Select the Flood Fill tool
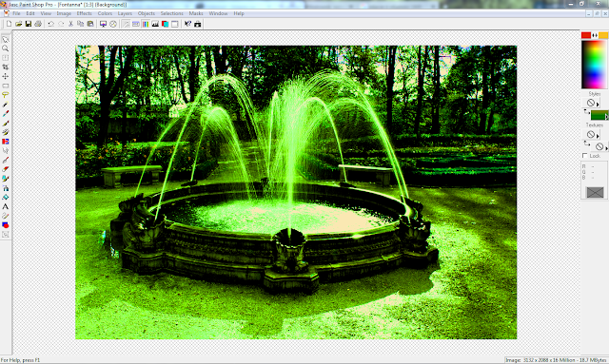 6,197
